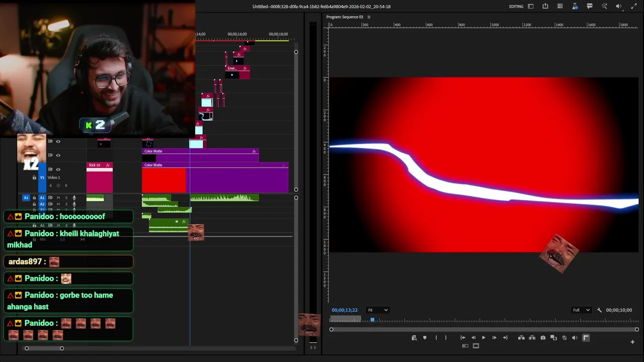Click the A1 voice-over record microphone
The width and height of the screenshot is (644, 362).
coord(74,198)
